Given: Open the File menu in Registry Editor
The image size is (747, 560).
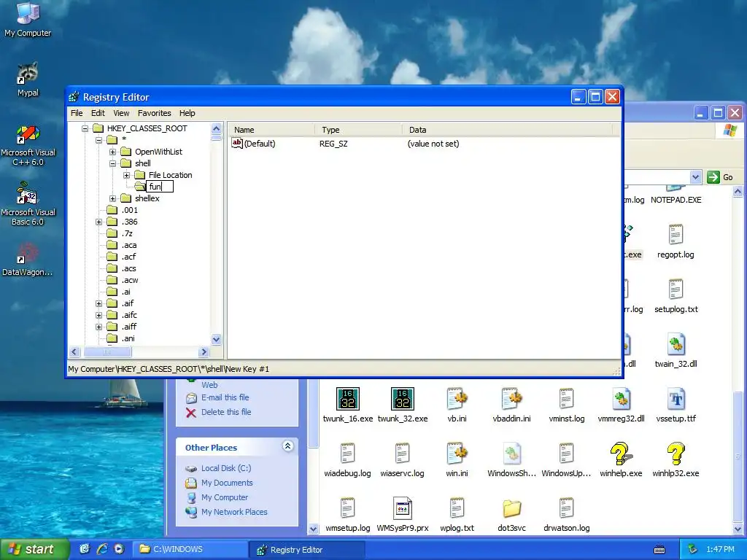Looking at the screenshot, I should tap(77, 113).
